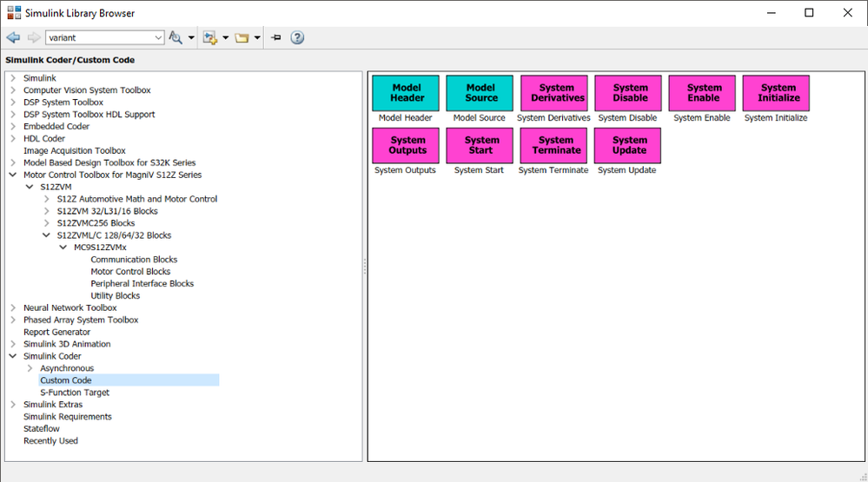Select Simulink 3D Animation library
Viewport: 868px width, 482px height.
67,344
